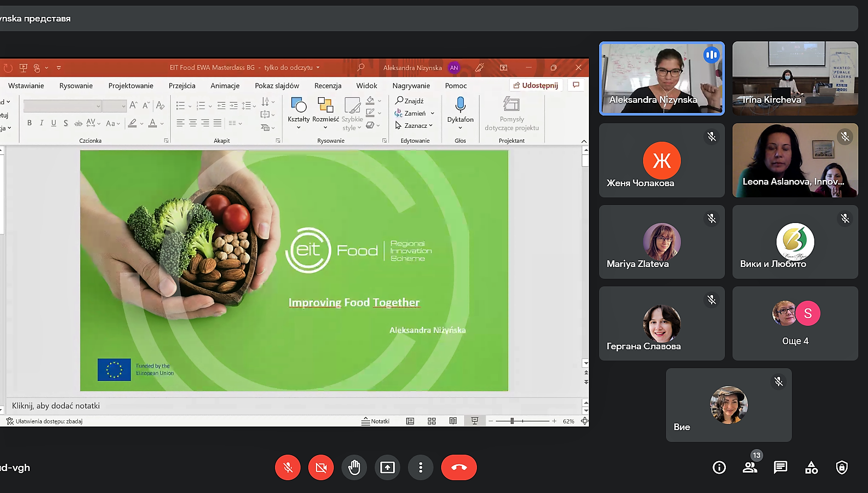Unmute microphone in the Meet call bar
The image size is (868, 493).
(x=288, y=467)
